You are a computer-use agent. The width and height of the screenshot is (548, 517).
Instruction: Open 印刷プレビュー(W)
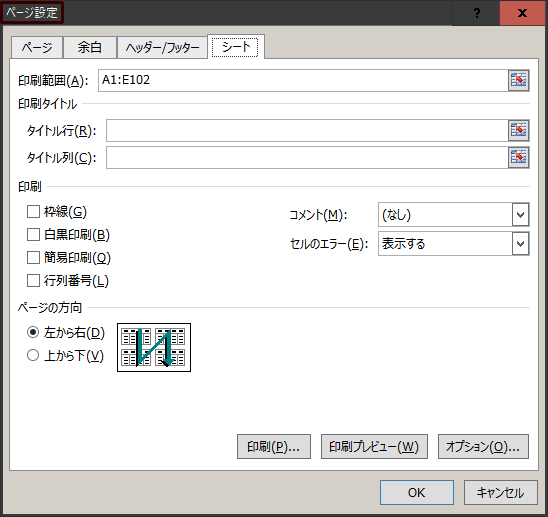point(374,446)
